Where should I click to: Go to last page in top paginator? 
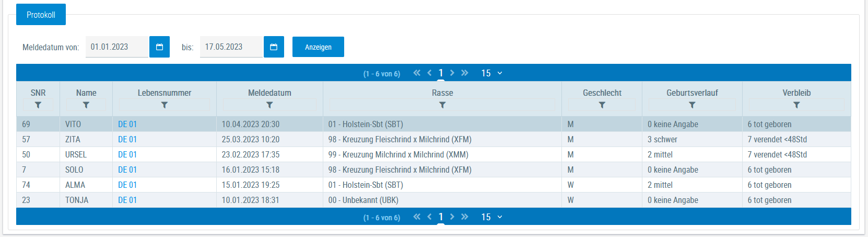pyautogui.click(x=465, y=73)
